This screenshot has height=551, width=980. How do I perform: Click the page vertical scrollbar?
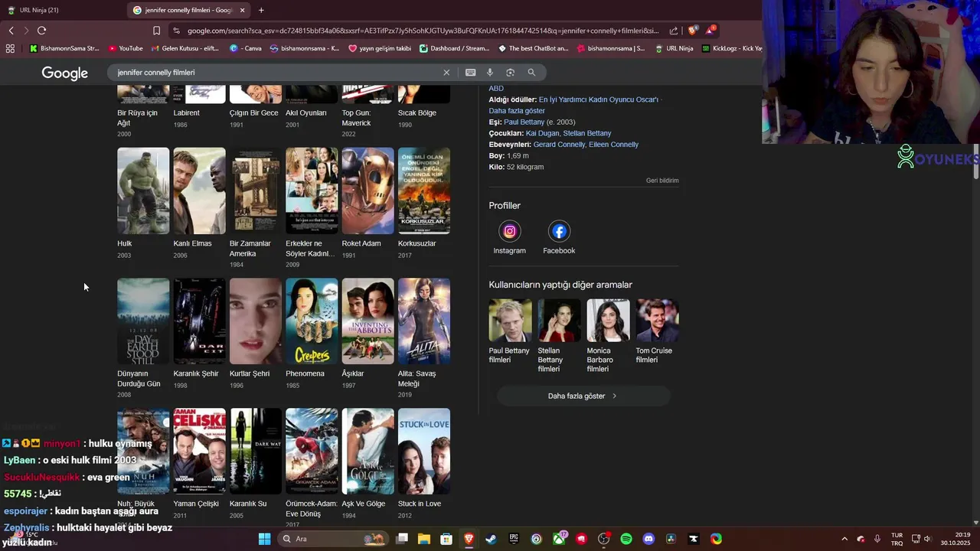click(975, 161)
